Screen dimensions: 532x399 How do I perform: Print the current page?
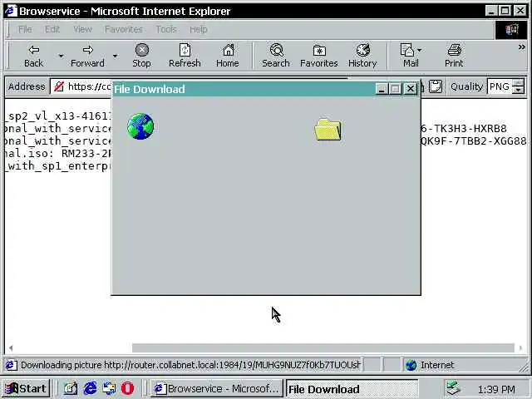click(x=454, y=57)
